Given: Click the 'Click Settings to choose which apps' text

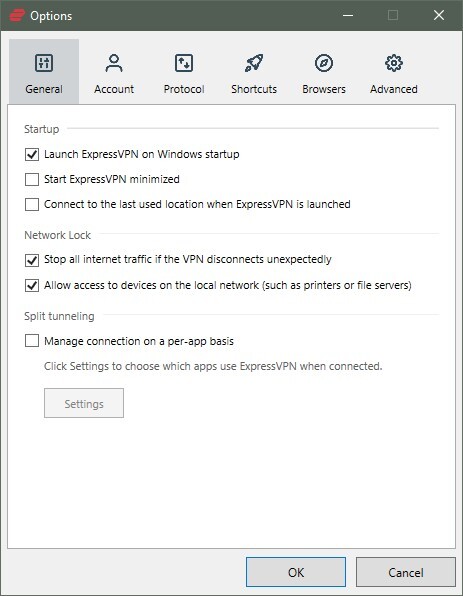Looking at the screenshot, I should (x=213, y=366).
